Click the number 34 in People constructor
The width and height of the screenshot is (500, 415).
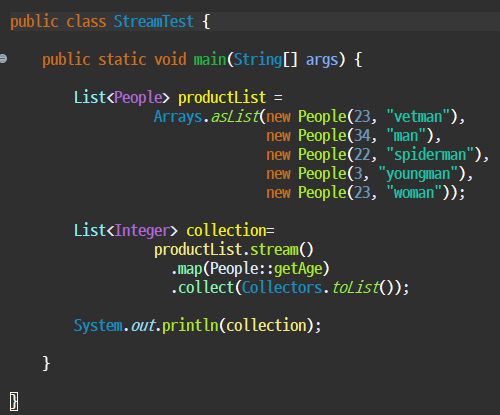coord(362,136)
